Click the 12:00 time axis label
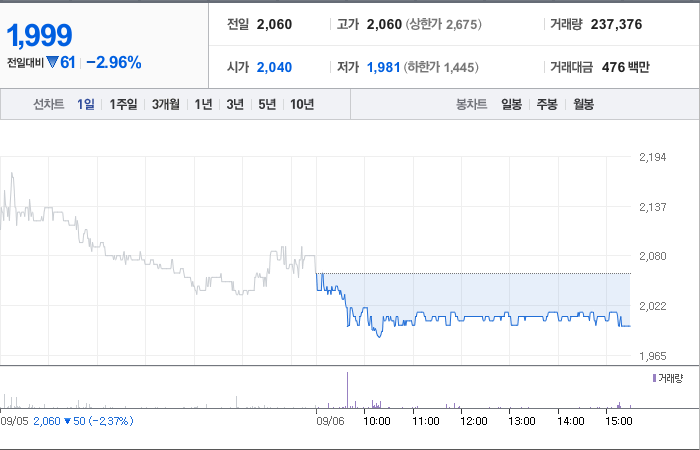Screen dimensions: 700x450 click(x=474, y=421)
